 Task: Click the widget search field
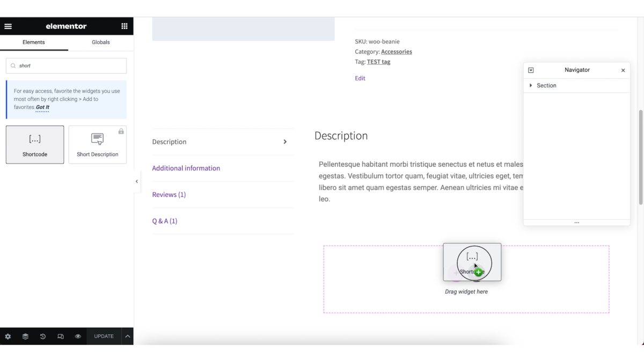(x=65, y=65)
